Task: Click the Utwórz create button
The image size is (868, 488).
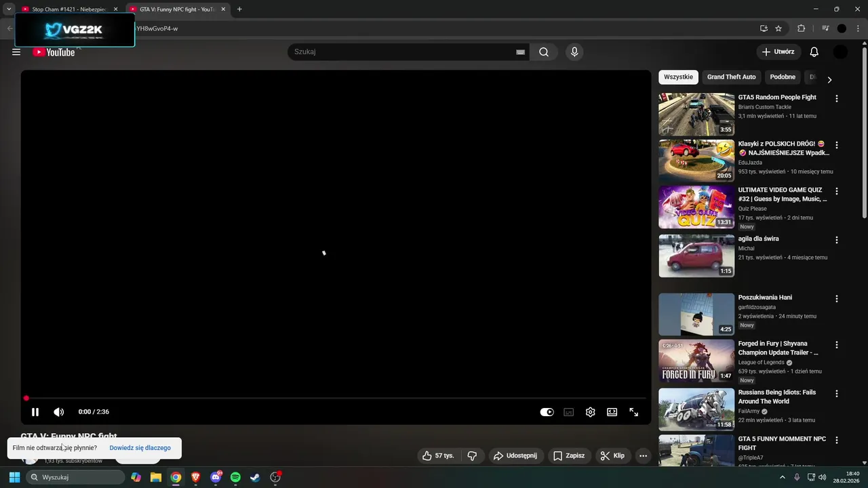Action: (x=778, y=52)
